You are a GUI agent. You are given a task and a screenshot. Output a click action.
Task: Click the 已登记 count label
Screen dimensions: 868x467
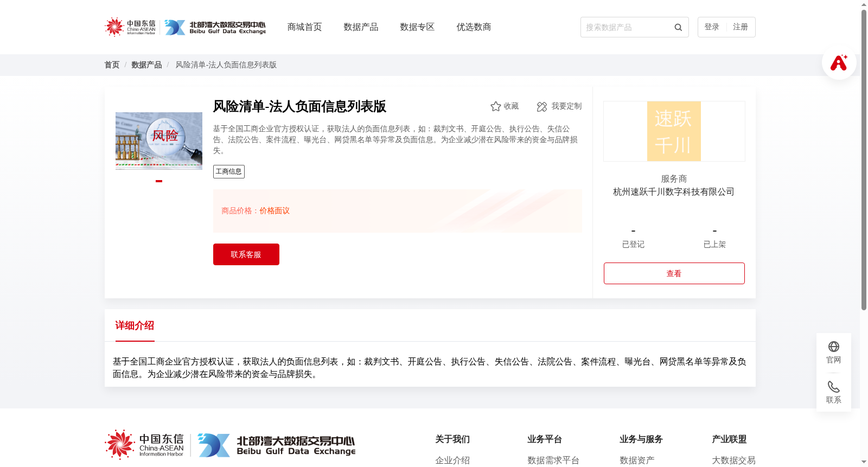pyautogui.click(x=633, y=245)
